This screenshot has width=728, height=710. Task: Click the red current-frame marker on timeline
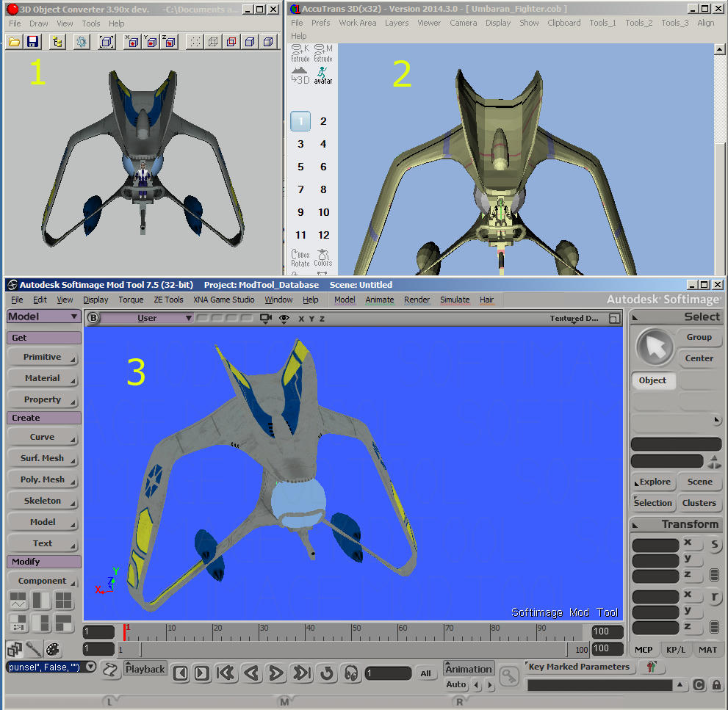coord(125,632)
